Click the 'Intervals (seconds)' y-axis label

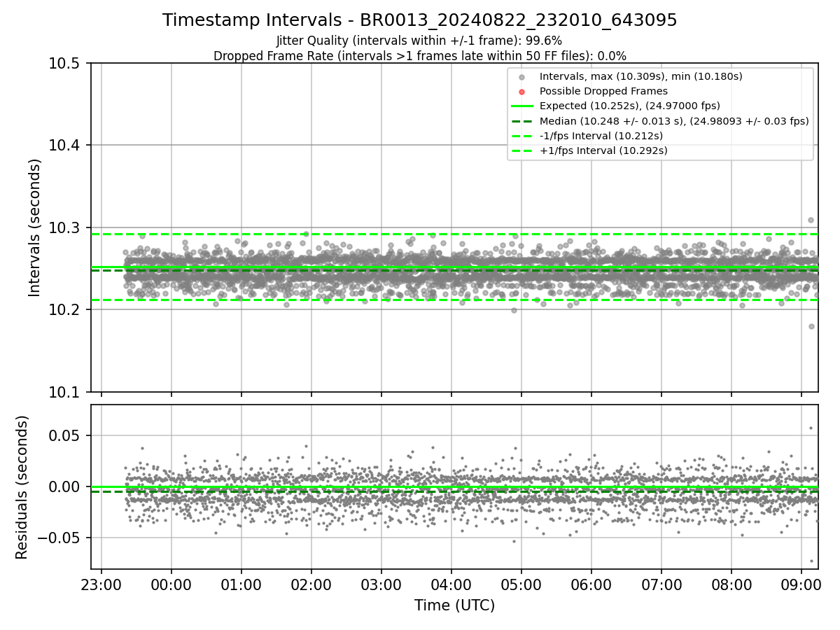35,227
